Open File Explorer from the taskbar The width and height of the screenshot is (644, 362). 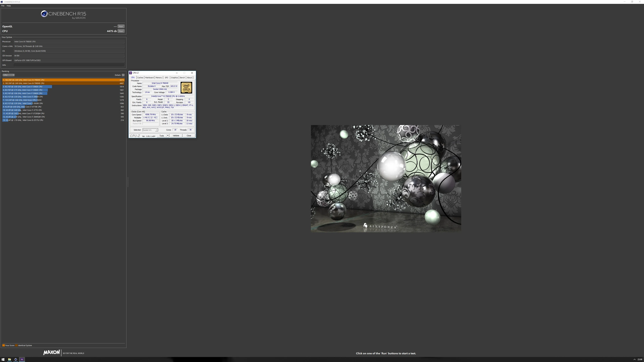tap(10, 359)
